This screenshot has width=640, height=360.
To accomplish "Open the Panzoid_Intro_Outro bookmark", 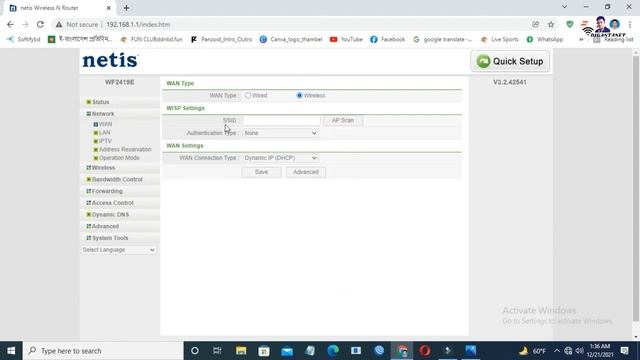I will (x=221, y=39).
